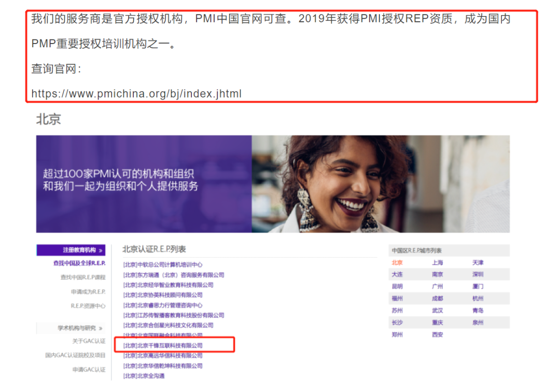The height and width of the screenshot is (392, 560).
Task: Click the paragraph line starting 我们的服务商是官方授权机构
Action: point(271,19)
